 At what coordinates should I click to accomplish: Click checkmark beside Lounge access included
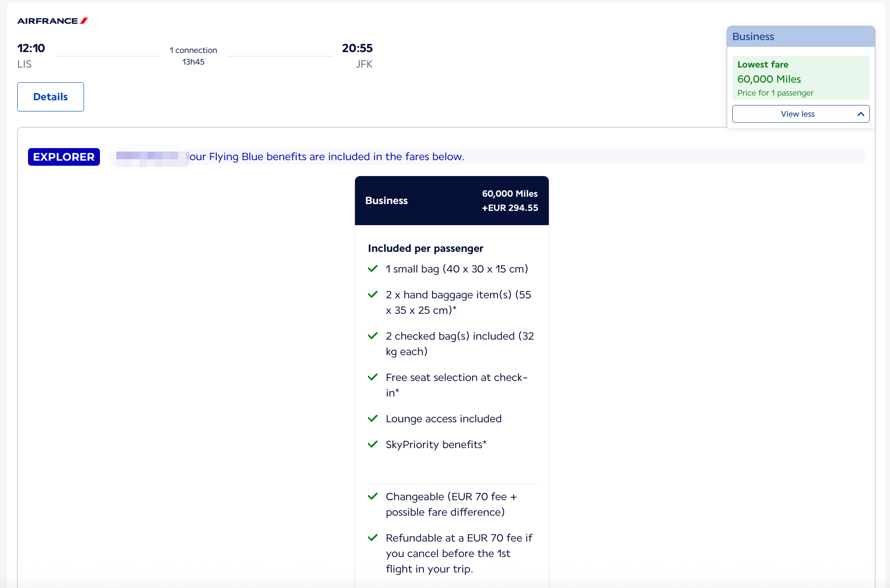pos(373,419)
